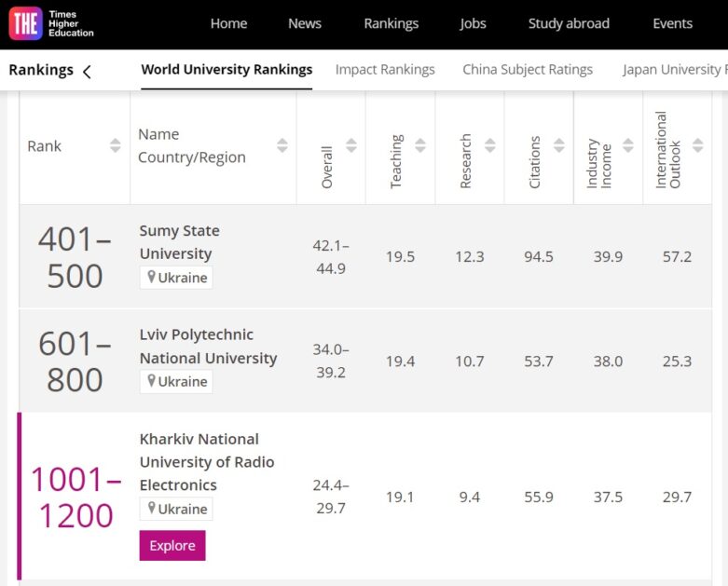Click the Research column header label
Viewport: 728px width, 586px height.
465,161
